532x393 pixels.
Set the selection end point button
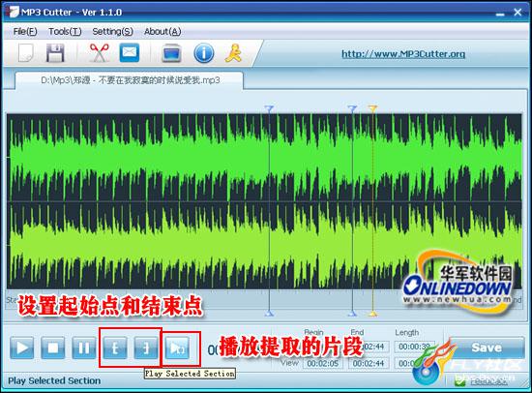(146, 348)
